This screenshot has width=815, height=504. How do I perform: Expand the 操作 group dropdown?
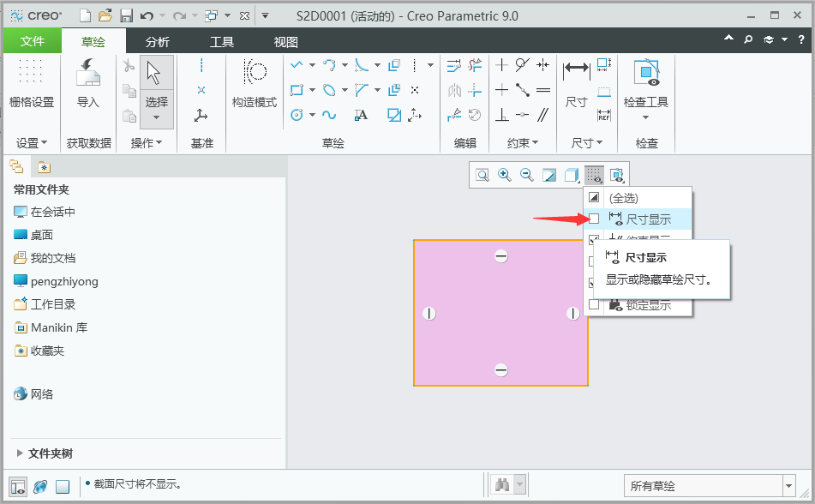click(146, 143)
